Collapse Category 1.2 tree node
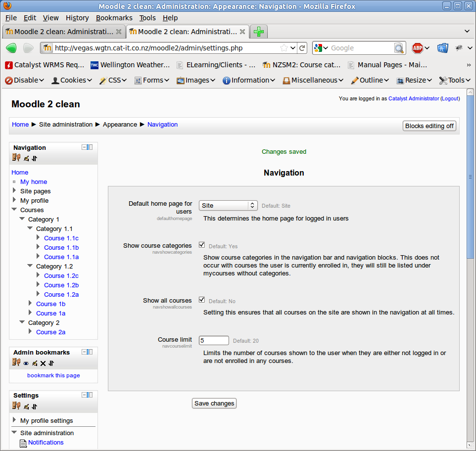This screenshot has height=451, width=476. (x=30, y=266)
